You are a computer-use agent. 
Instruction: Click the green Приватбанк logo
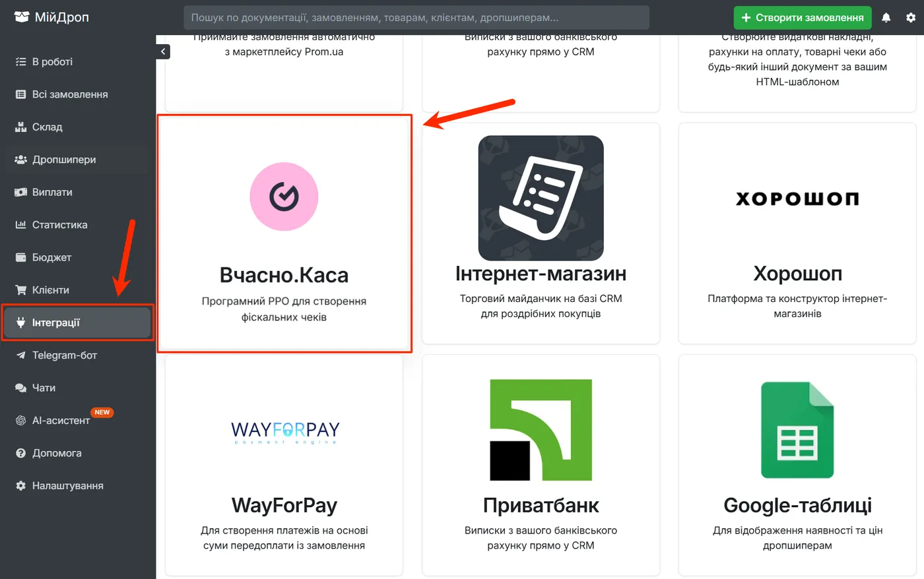[541, 430]
